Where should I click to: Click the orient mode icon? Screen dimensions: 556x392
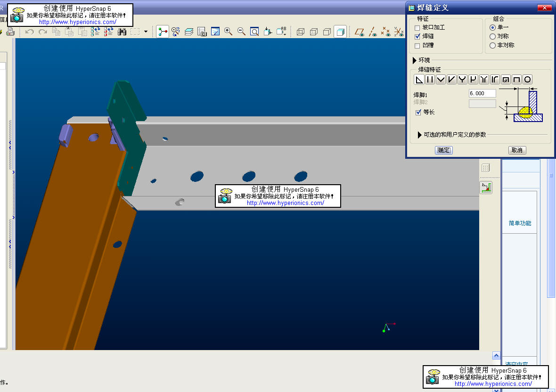point(176,32)
